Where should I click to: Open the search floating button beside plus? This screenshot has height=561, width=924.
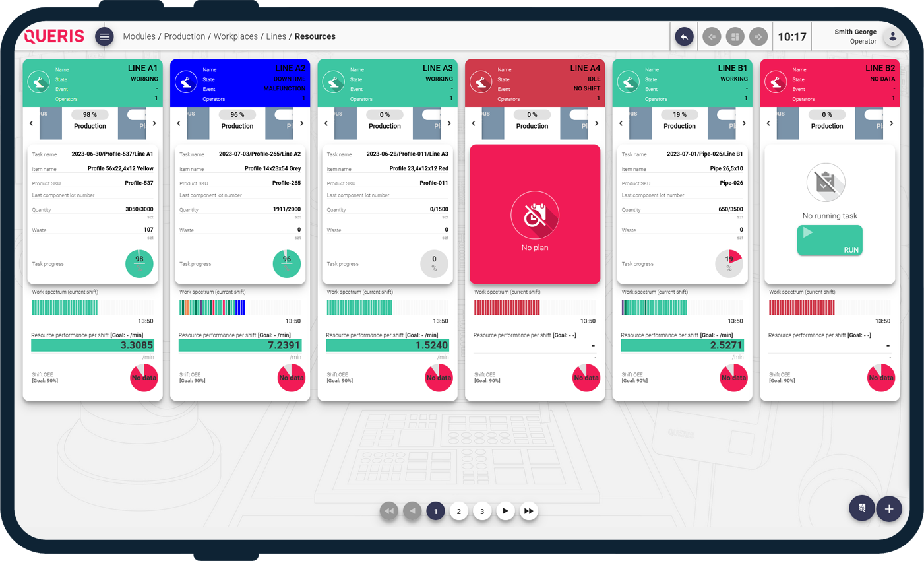click(861, 508)
